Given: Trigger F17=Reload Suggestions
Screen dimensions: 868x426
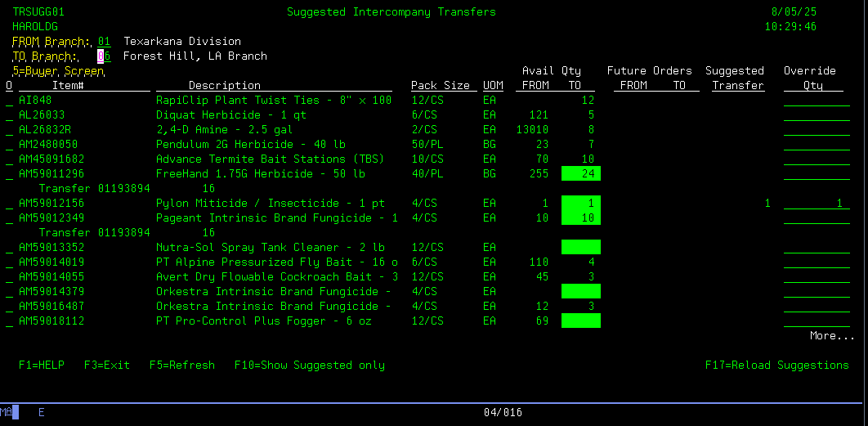Looking at the screenshot, I should click(x=776, y=365).
